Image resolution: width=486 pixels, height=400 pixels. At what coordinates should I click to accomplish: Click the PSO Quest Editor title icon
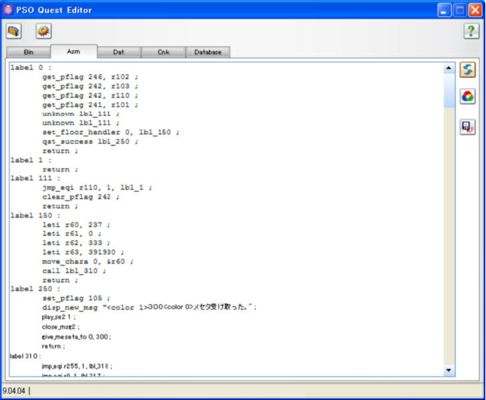coord(8,10)
